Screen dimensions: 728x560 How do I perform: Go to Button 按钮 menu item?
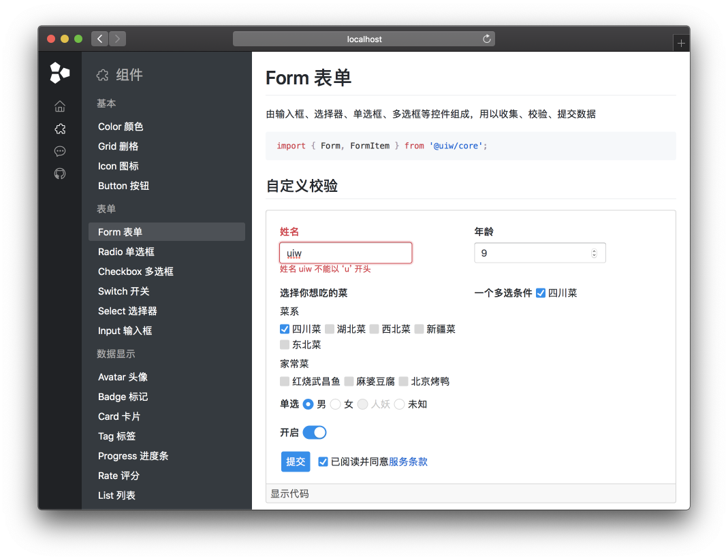point(123,186)
